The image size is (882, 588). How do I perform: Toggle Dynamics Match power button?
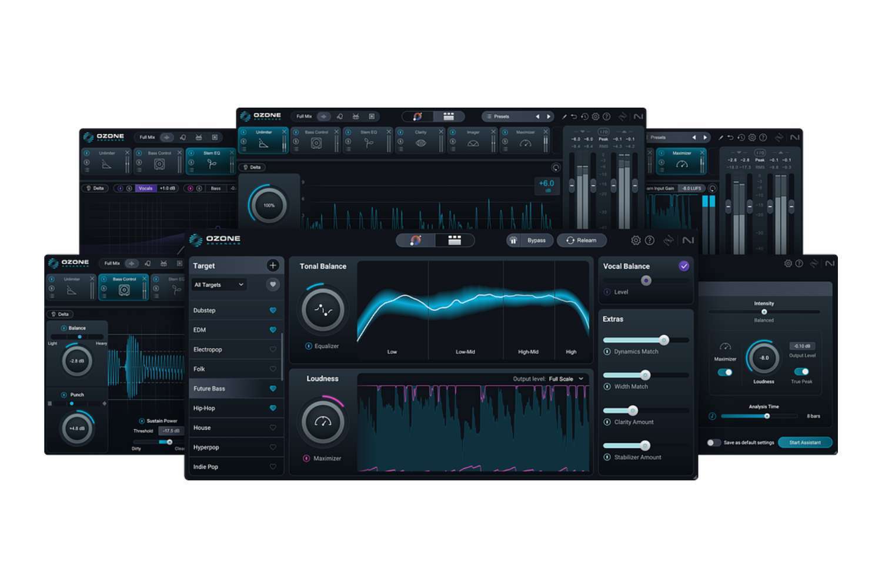click(607, 352)
